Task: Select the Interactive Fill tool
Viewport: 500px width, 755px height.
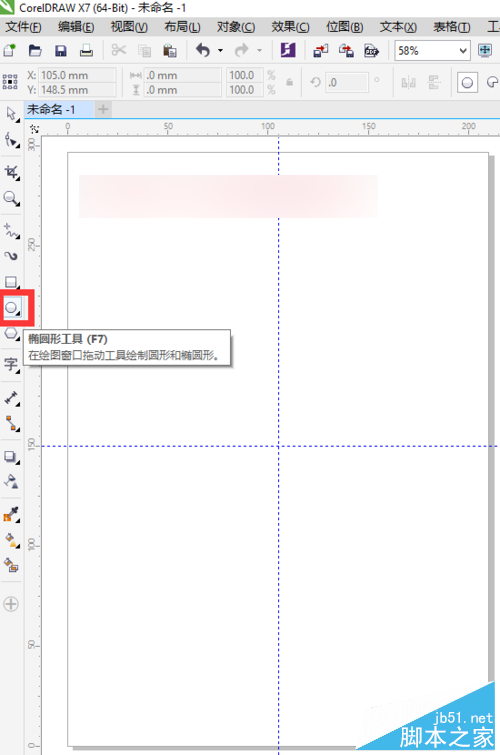Action: tap(11, 540)
